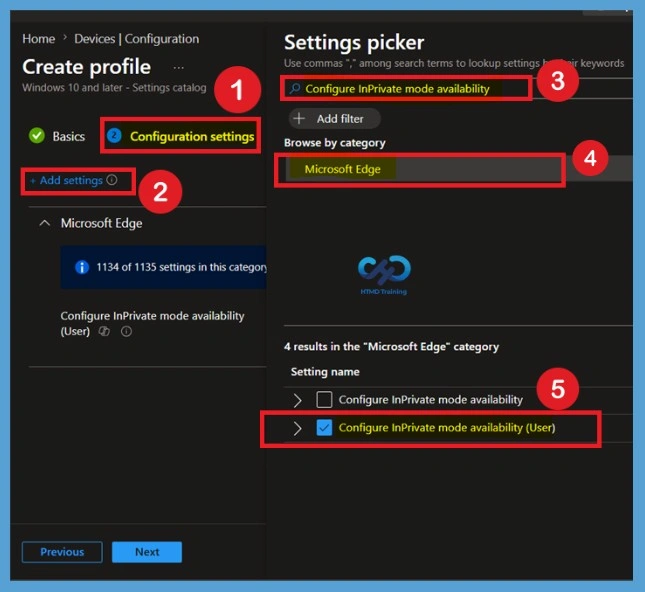Click the 1134 of 1135 settings message
Viewport: 645px width, 592px height.
(x=181, y=267)
